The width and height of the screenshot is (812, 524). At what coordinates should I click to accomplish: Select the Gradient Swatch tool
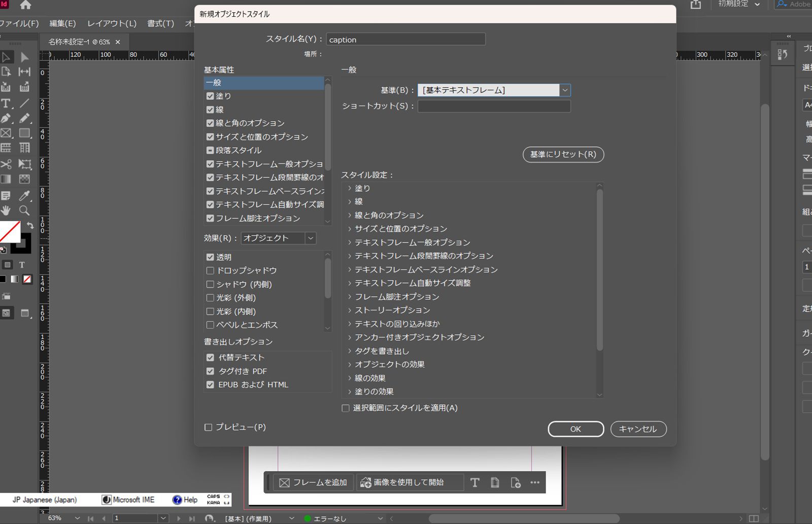click(x=7, y=179)
